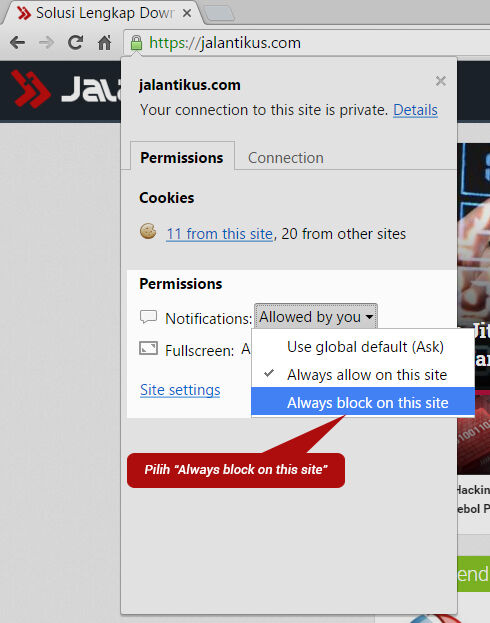This screenshot has height=623, width=490.
Task: Click the cookie icon under Cookies
Action: coord(148,231)
